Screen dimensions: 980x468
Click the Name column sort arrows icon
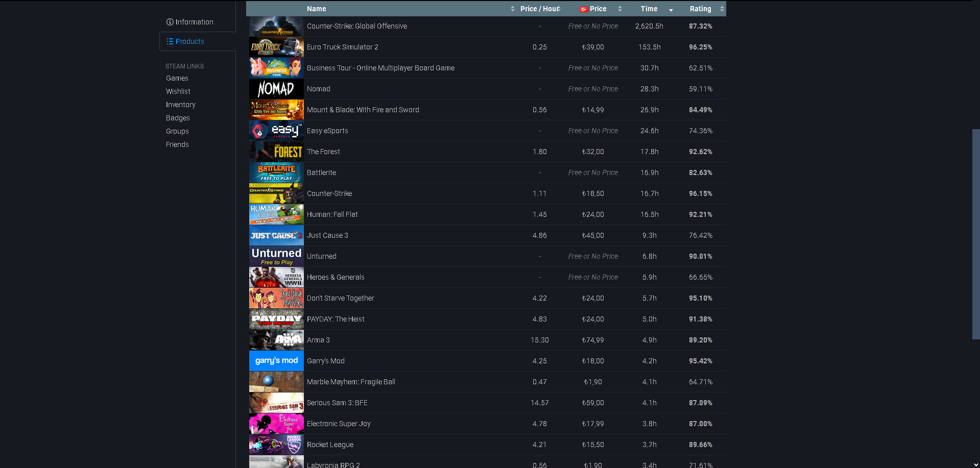512,9
